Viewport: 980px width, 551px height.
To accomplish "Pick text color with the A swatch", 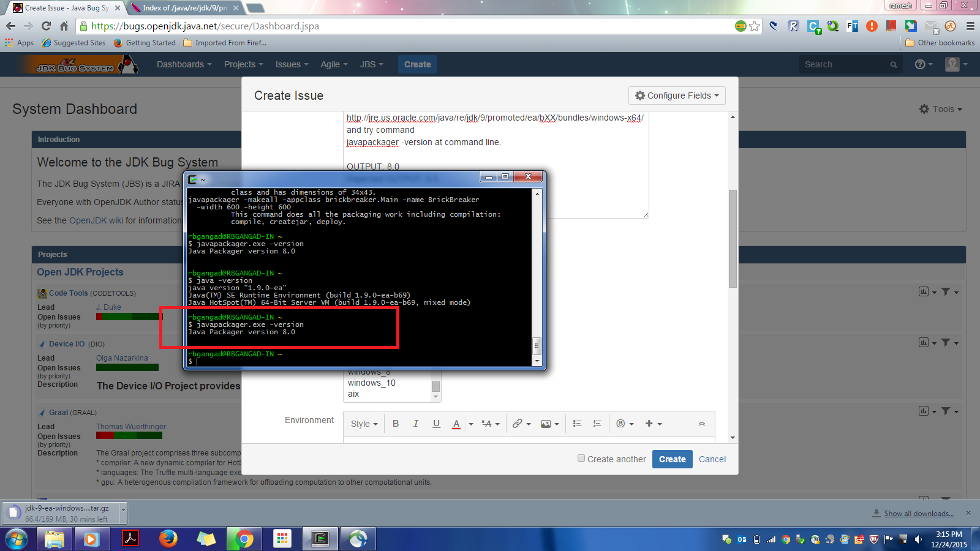I will (456, 424).
